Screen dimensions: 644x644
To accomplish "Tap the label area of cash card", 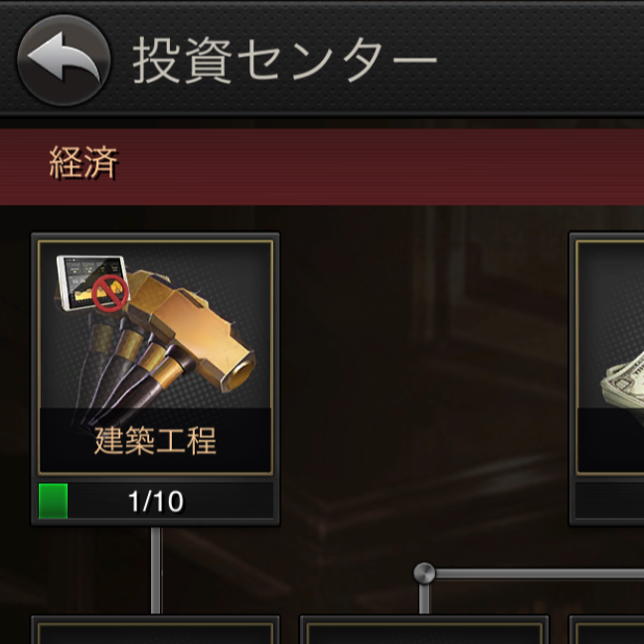I will (610, 440).
